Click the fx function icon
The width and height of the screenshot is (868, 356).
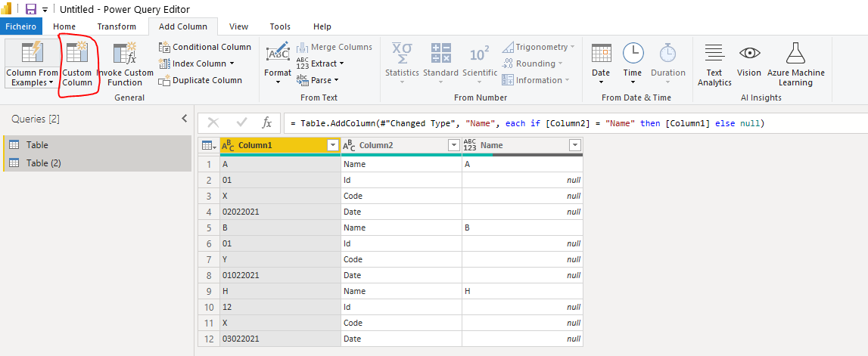pos(267,122)
